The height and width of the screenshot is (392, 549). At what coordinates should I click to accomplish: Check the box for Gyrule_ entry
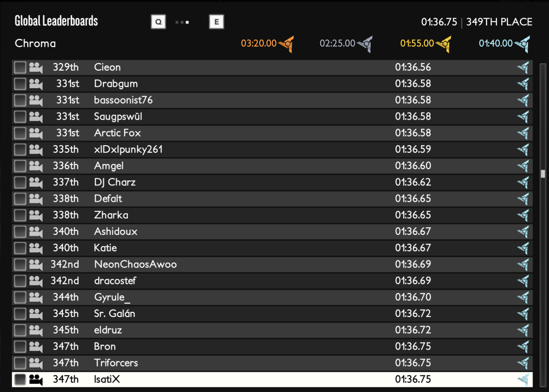pyautogui.click(x=20, y=297)
